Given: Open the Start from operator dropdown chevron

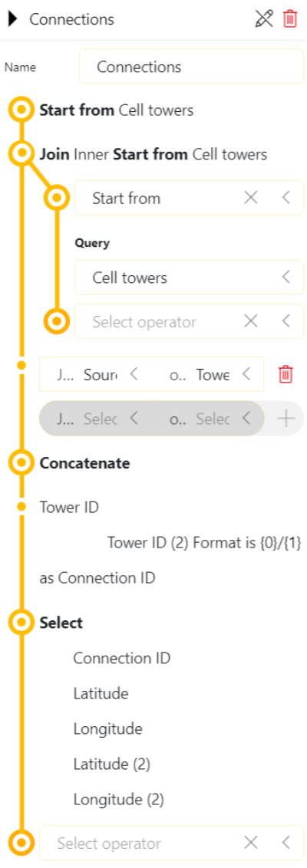Looking at the screenshot, I should (286, 198).
